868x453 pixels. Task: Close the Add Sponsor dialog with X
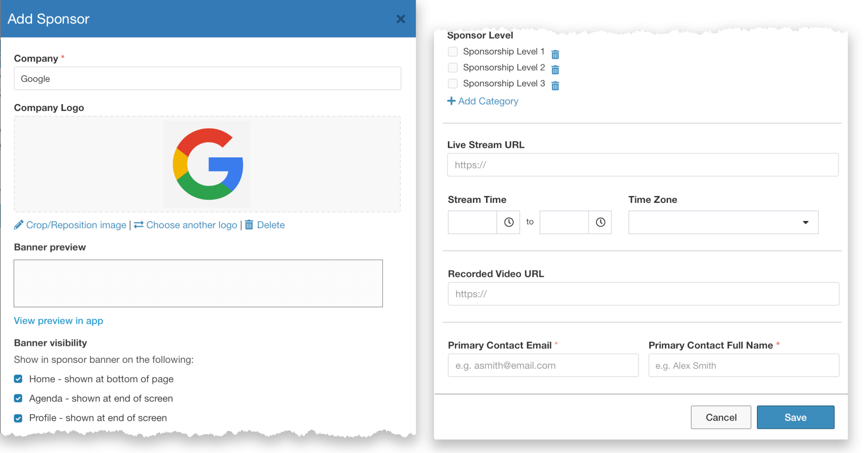click(401, 19)
